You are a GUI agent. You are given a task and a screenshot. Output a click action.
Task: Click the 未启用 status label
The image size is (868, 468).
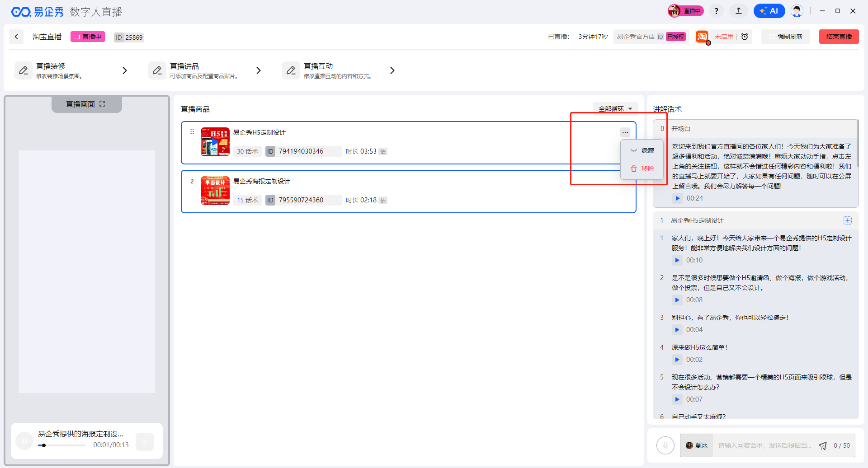724,37
